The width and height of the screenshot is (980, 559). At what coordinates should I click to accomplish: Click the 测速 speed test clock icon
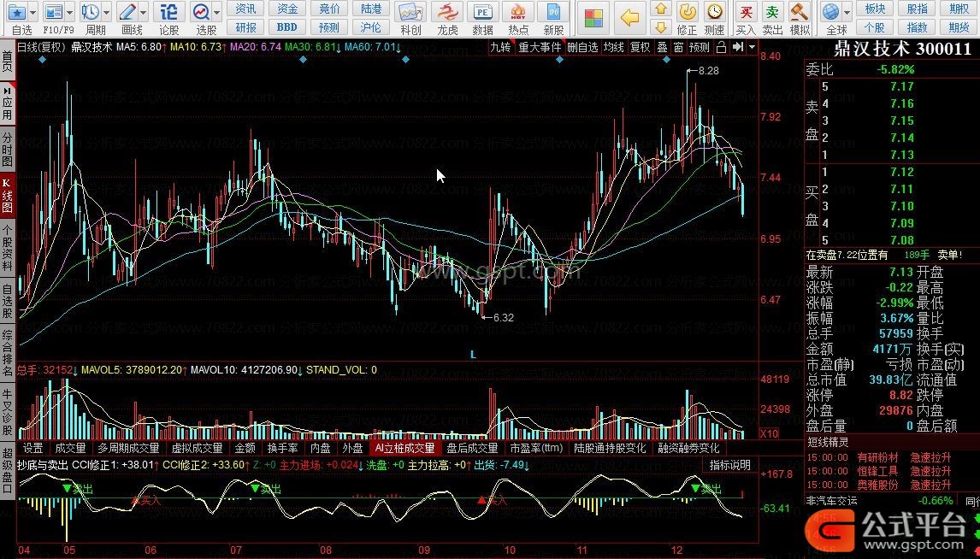(x=714, y=12)
